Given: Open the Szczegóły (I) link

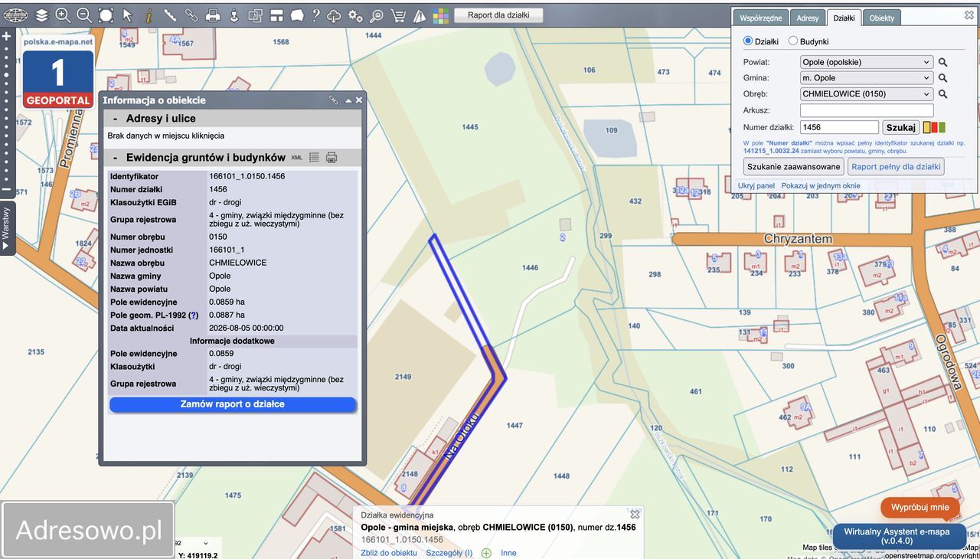Looking at the screenshot, I should [449, 553].
